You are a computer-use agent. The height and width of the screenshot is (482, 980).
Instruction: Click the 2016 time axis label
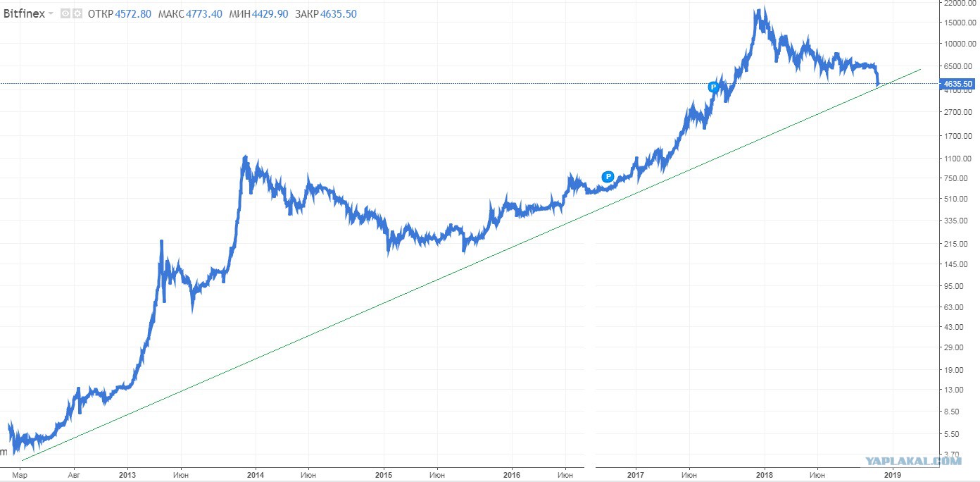511,476
